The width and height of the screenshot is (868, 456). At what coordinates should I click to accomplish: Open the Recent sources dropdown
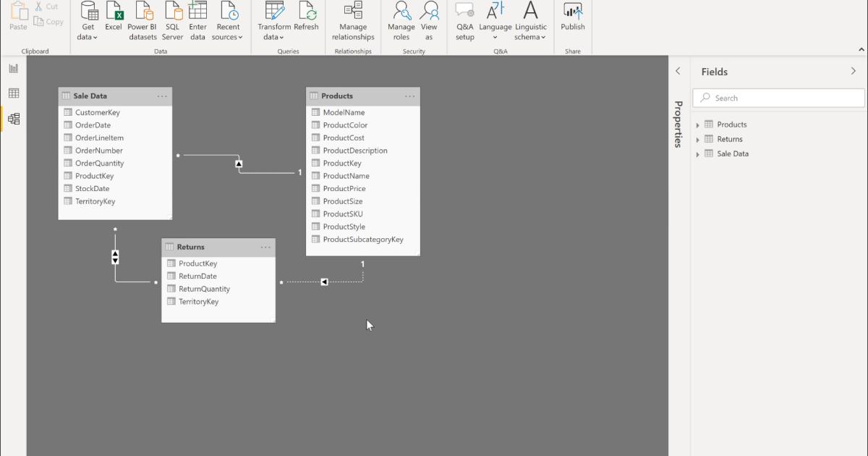228,22
